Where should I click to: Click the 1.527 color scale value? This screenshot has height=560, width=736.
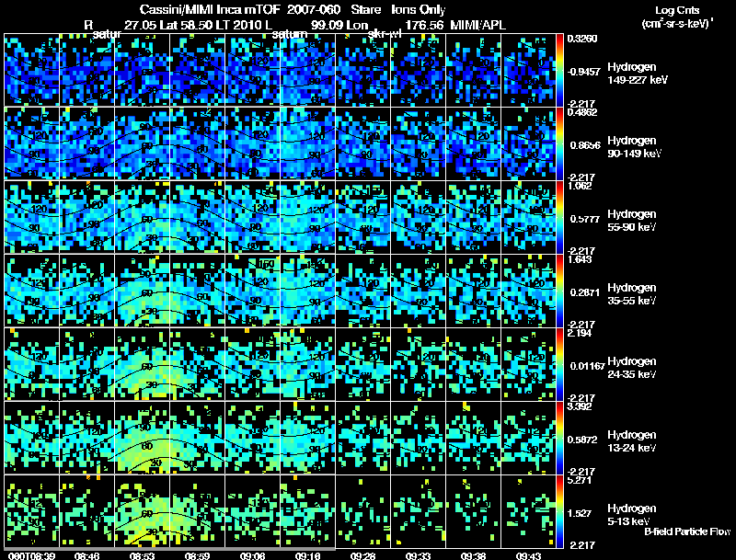pyautogui.click(x=581, y=514)
